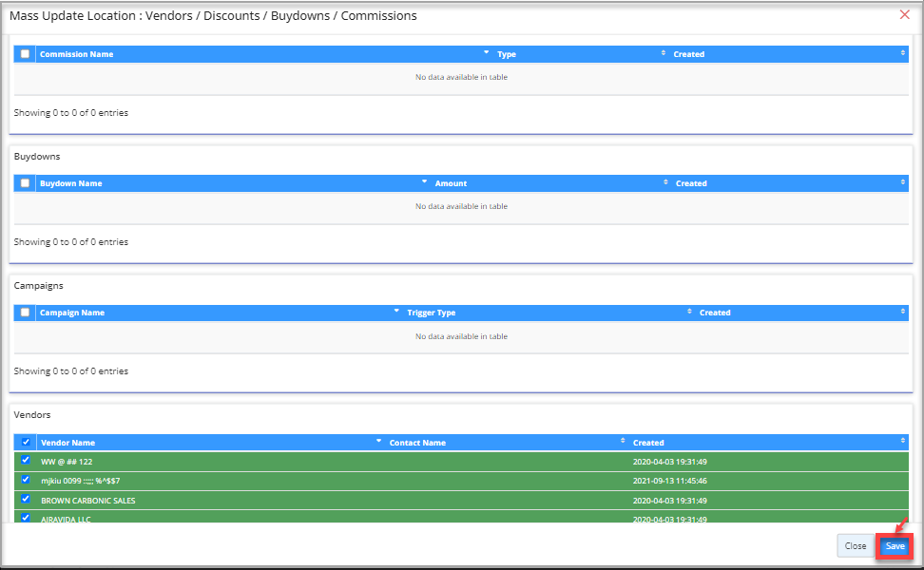The width and height of the screenshot is (924, 570).
Task: Click 'Showing 0 to 0' under Commissions table
Action: click(71, 112)
